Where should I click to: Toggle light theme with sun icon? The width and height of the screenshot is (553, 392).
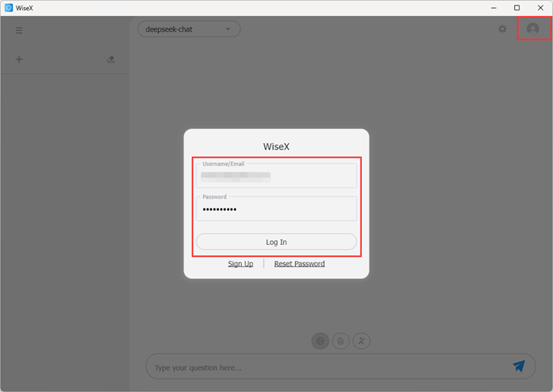pos(503,29)
